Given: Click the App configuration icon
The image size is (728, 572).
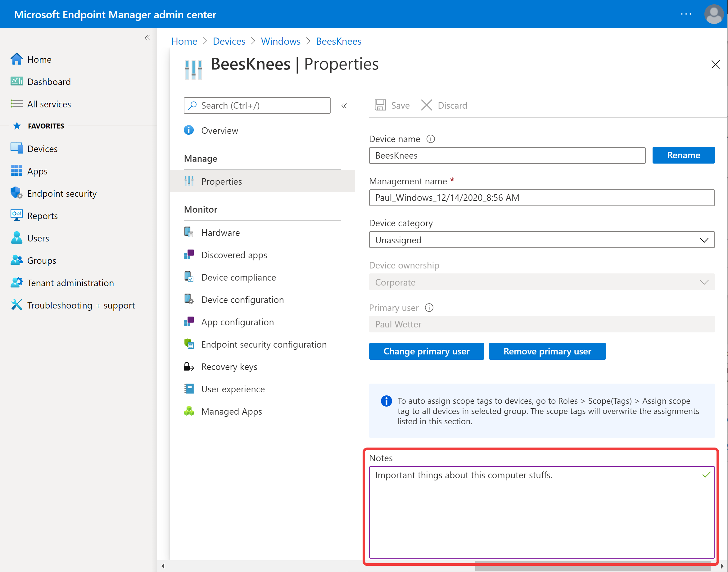Looking at the screenshot, I should (189, 322).
